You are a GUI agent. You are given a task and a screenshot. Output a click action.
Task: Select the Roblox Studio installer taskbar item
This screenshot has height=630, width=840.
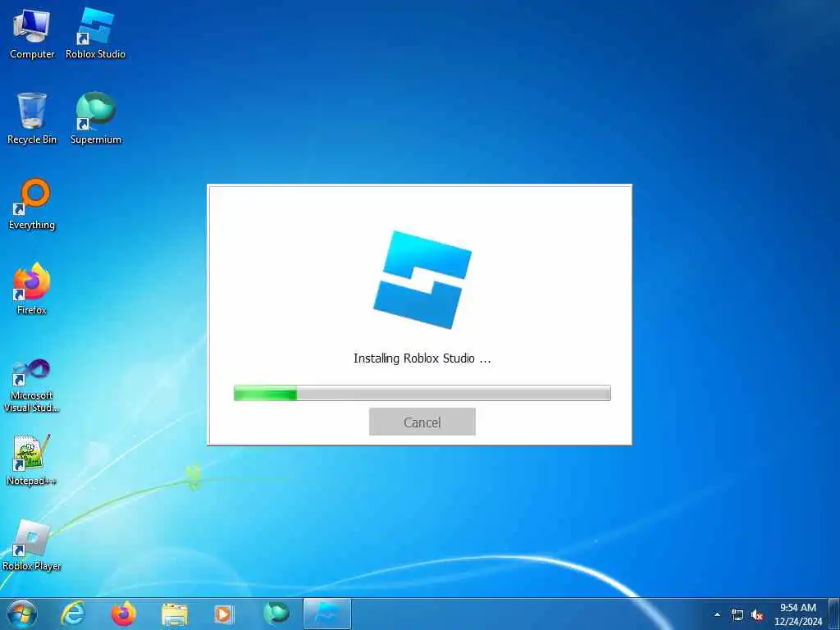pos(326,614)
